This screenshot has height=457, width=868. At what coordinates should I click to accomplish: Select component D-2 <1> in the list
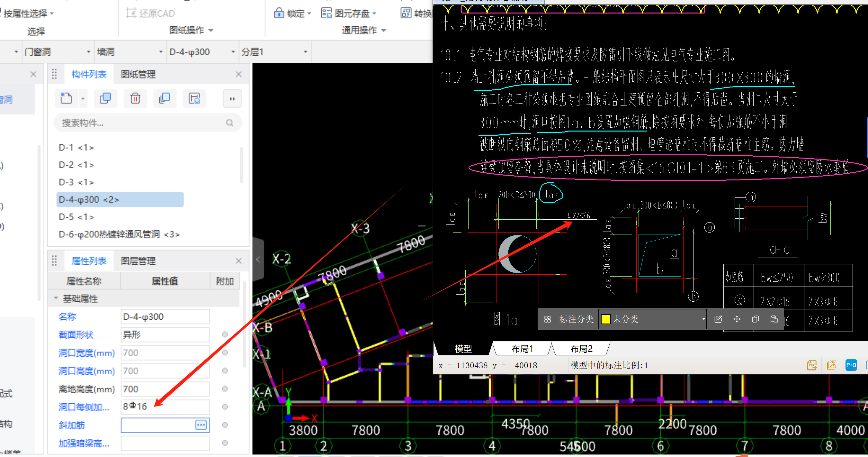click(76, 165)
